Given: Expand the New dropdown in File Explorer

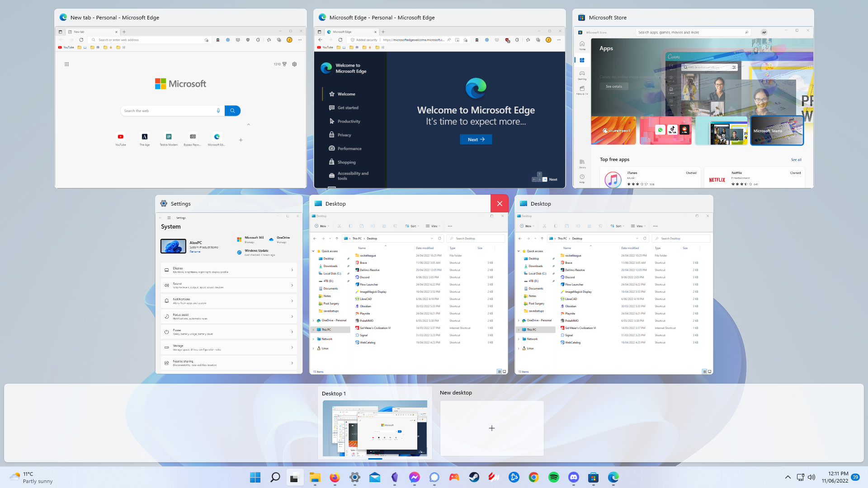Looking at the screenshot, I should 321,226.
